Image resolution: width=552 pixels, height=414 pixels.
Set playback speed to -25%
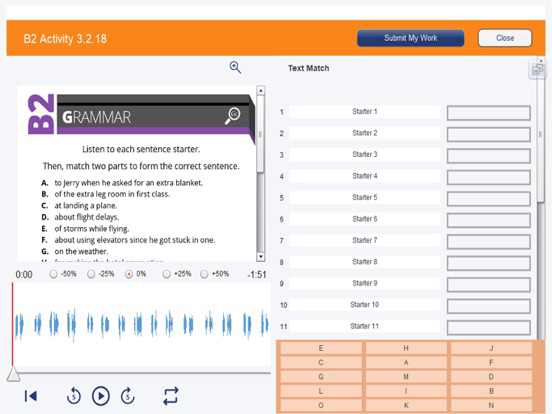coord(91,274)
